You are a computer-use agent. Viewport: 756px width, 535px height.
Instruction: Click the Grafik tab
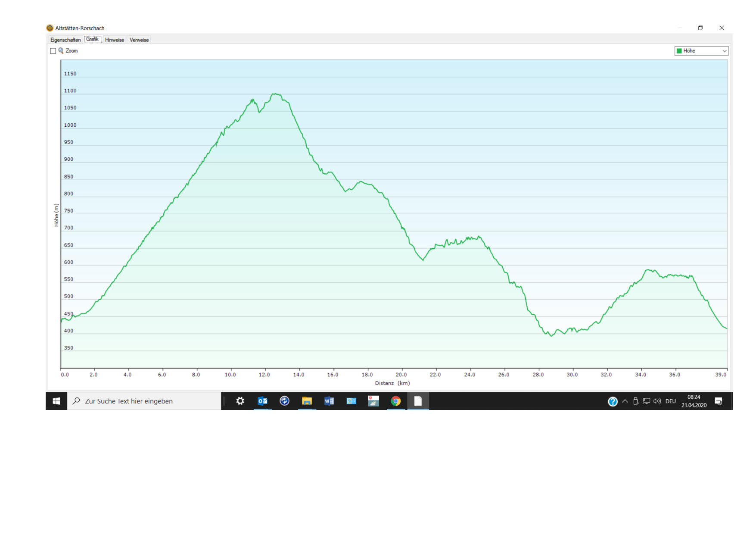[92, 39]
